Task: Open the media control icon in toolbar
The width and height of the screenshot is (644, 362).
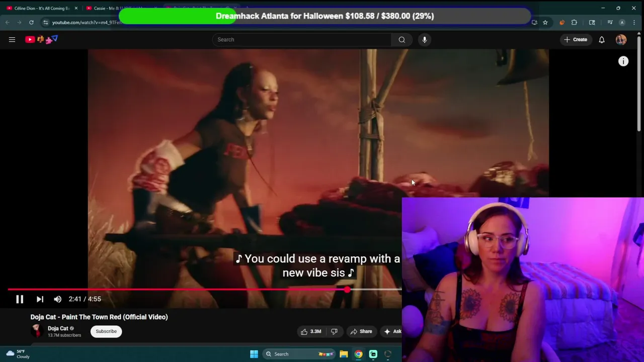Action: coord(610,23)
